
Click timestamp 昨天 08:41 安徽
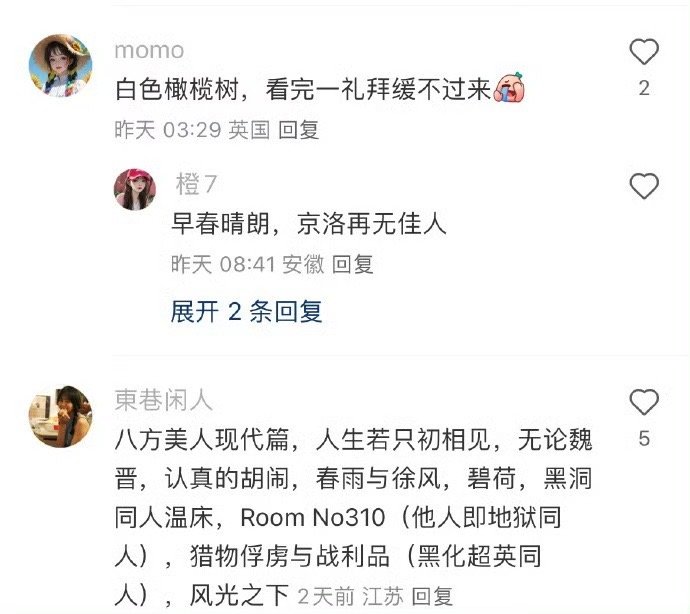pos(247,265)
